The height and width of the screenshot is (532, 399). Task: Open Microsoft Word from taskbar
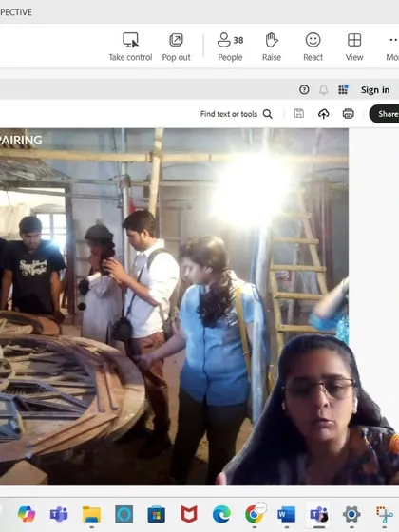point(286,514)
